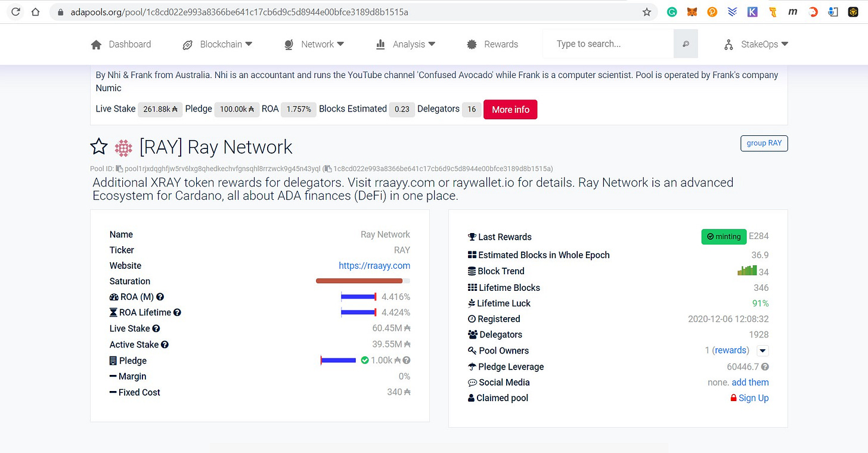The height and width of the screenshot is (453, 868).
Task: Click the Pool Owners key icon
Action: pyautogui.click(x=472, y=350)
